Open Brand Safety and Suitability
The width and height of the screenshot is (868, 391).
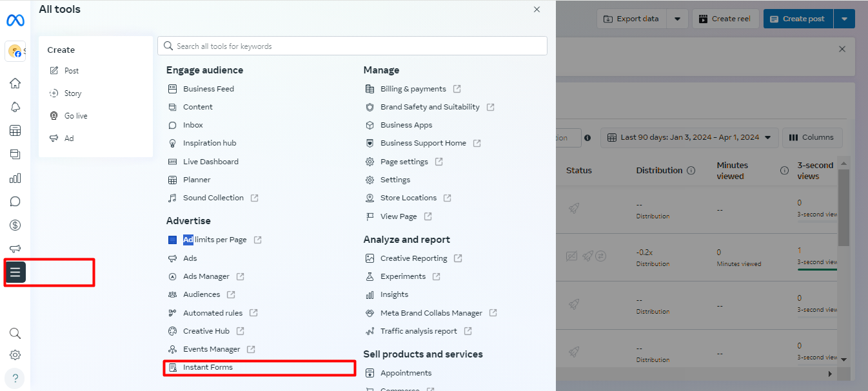click(430, 107)
